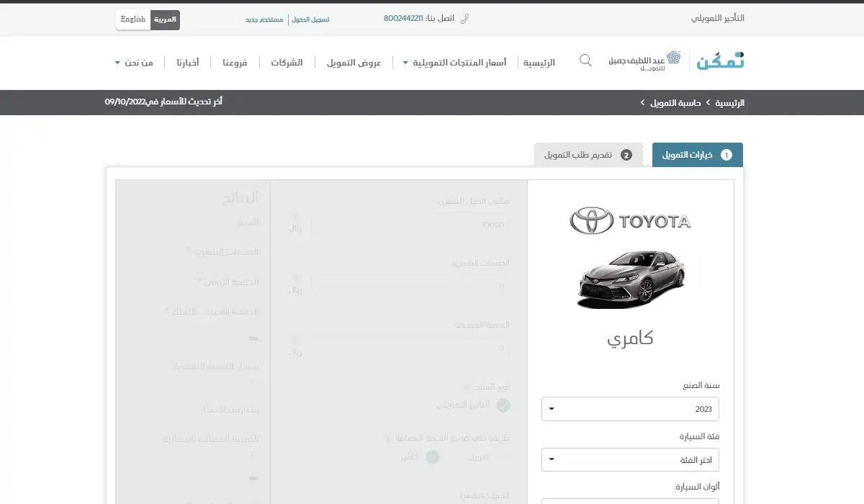Click phone number 8002442211
This screenshot has height=504, width=864.
tap(403, 19)
